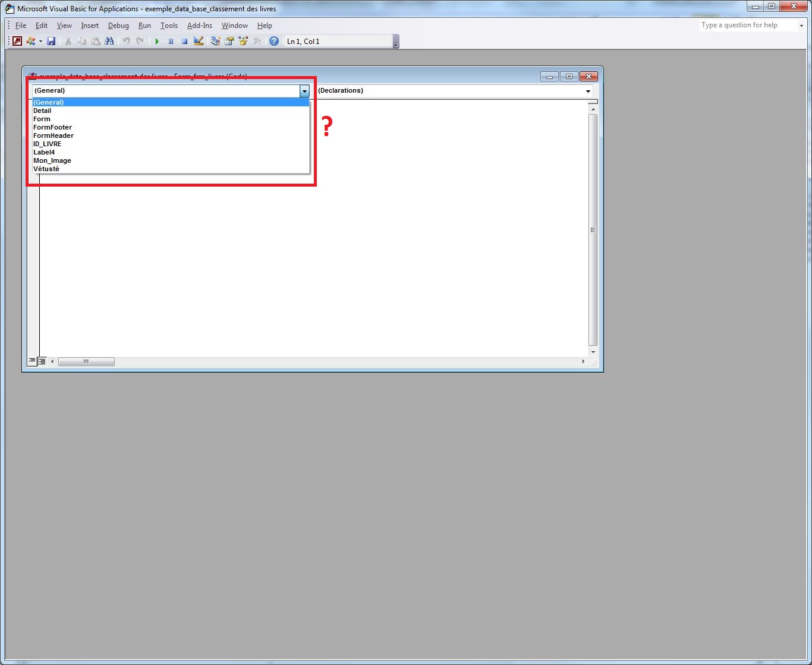Minimize the VBA application window
The height and width of the screenshot is (665, 812).
755,7
